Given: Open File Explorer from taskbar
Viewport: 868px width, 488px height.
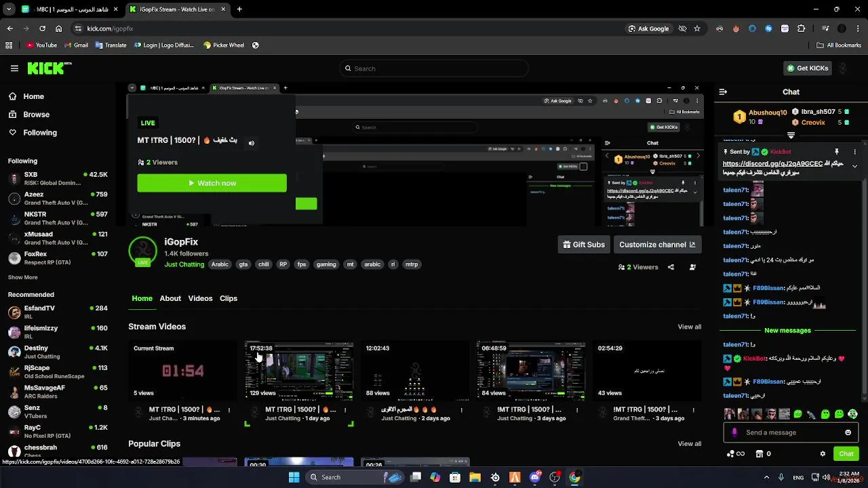Looking at the screenshot, I should point(475,477).
